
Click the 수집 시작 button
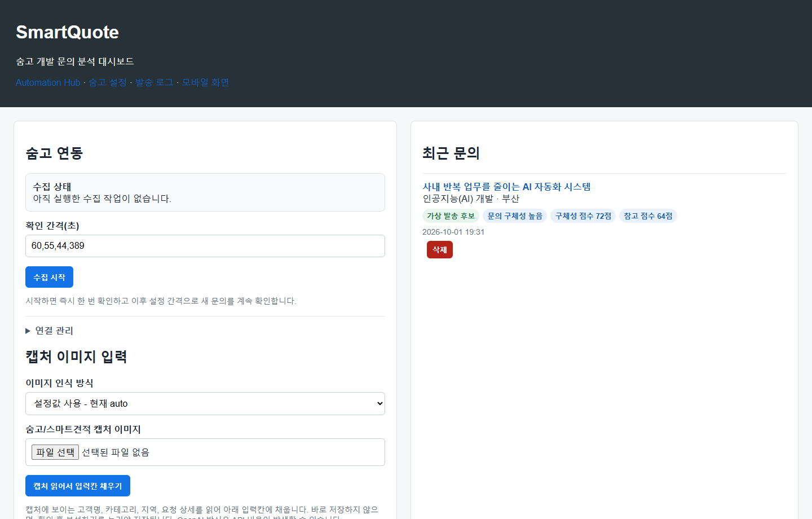pyautogui.click(x=49, y=277)
